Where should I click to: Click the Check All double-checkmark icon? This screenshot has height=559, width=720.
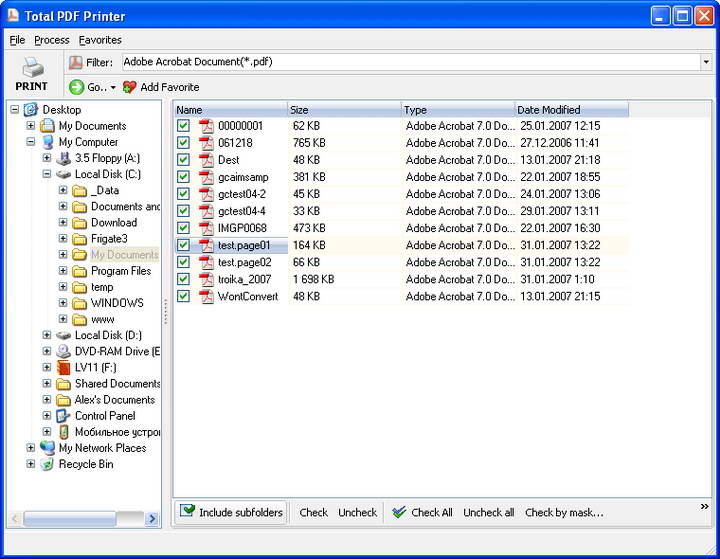click(399, 512)
